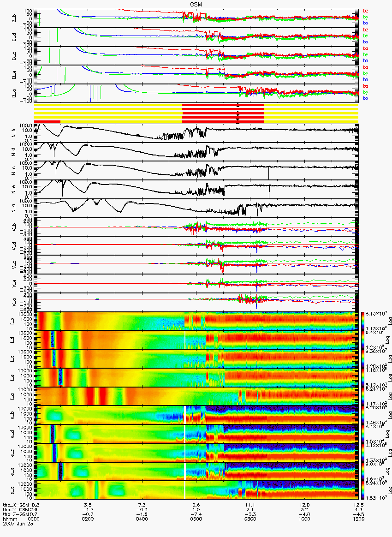The height and width of the screenshot is (537, 392).
Task: Click the Z-GSM value -4.5
Action: [x=358, y=514]
